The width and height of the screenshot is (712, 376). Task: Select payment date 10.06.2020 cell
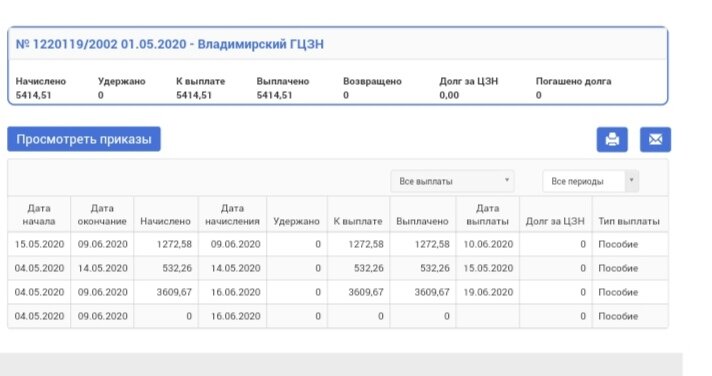click(488, 244)
